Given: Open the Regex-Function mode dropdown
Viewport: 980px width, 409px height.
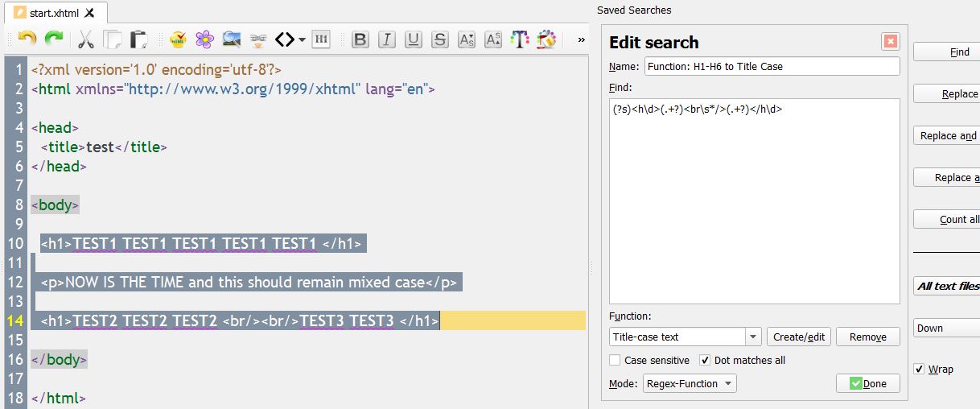Looking at the screenshot, I should [x=690, y=384].
